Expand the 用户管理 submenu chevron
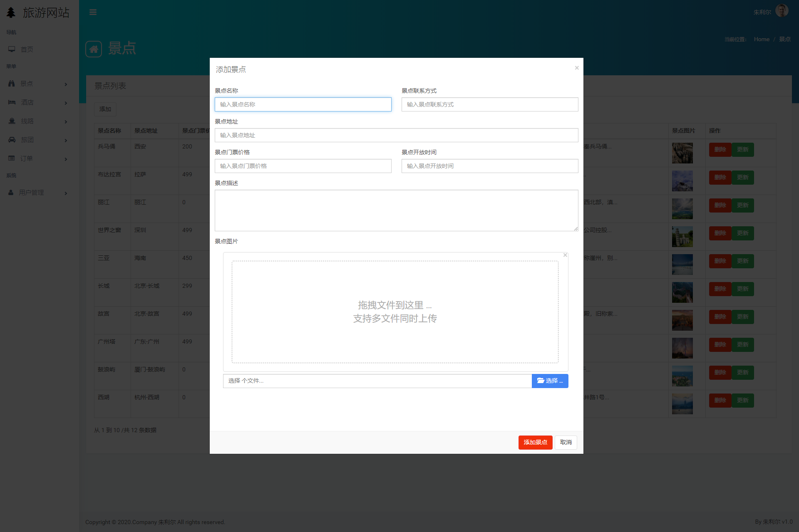Image resolution: width=799 pixels, height=532 pixels. (66, 193)
